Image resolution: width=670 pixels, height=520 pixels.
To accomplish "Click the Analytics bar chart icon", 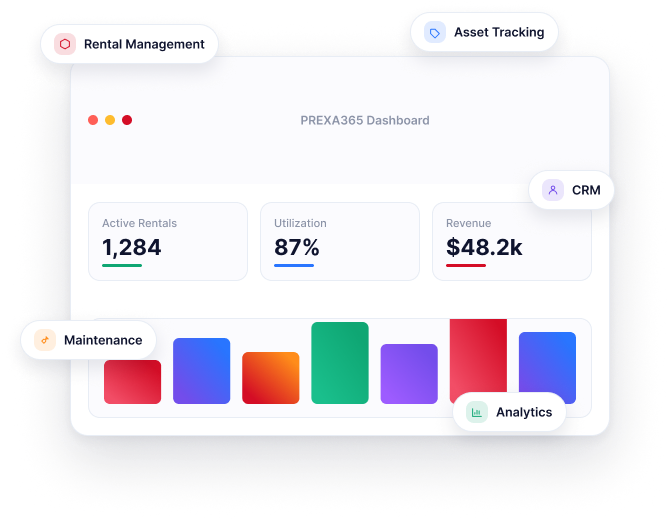I will pos(476,412).
